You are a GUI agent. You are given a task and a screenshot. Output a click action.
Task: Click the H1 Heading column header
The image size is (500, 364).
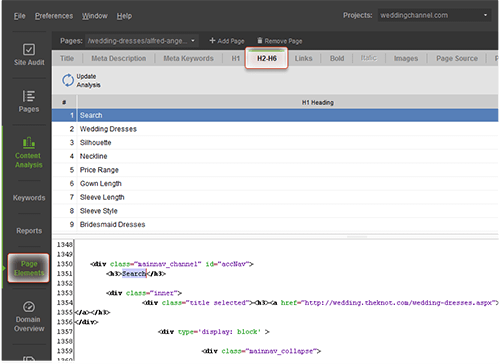coord(318,102)
